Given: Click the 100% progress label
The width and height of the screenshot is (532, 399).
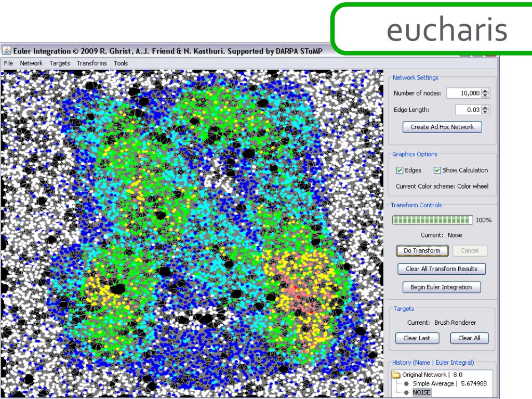Looking at the screenshot, I should point(484,220).
